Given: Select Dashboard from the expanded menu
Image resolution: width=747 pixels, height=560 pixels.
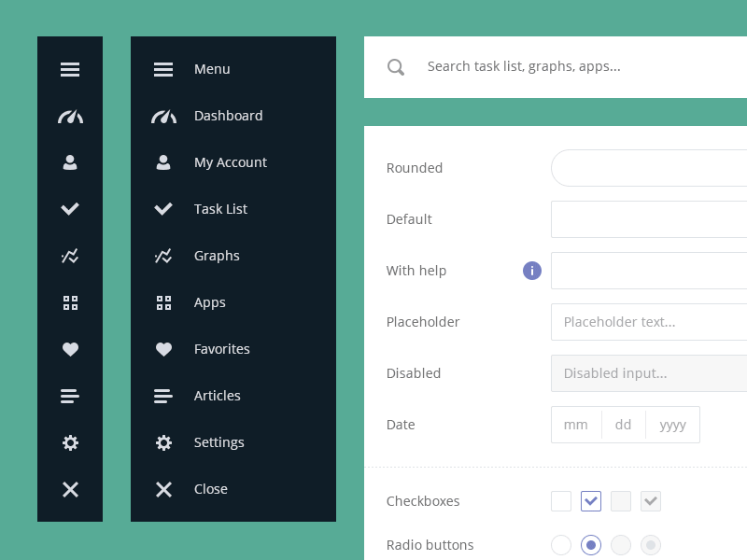Looking at the screenshot, I should pyautogui.click(x=227, y=116).
